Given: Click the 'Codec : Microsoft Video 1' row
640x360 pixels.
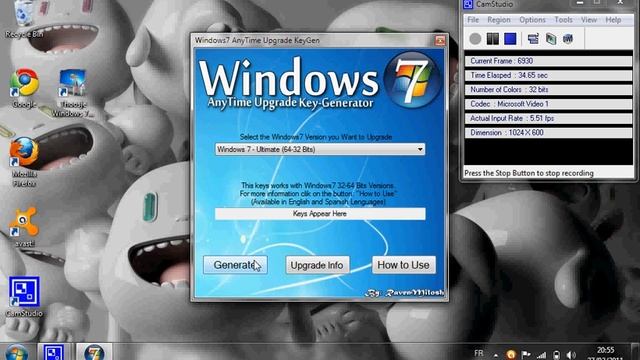Looking at the screenshot, I should click(x=548, y=104).
